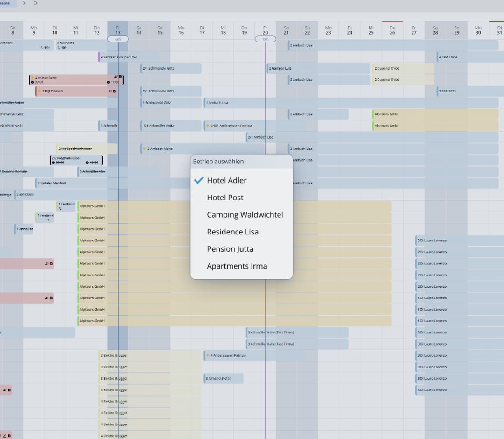Viewport: 504px width, 439px height.
Task: Click the double-arrow fast forward icon
Action: [35, 3]
